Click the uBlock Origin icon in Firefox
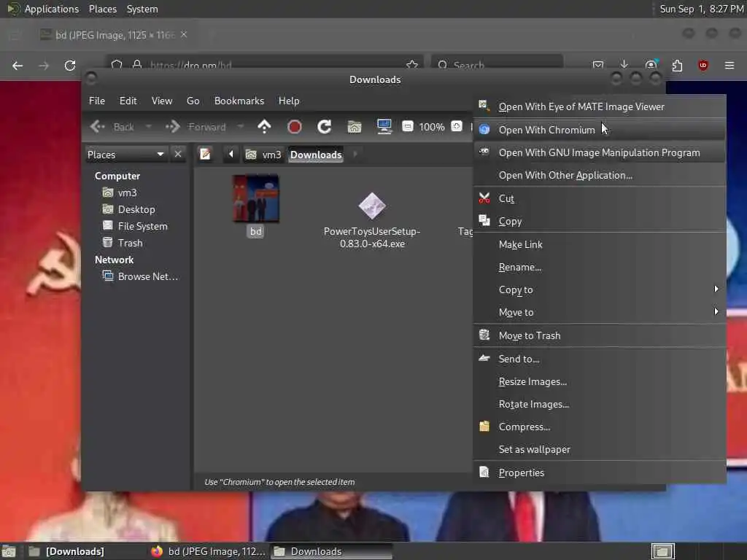This screenshot has height=560, width=747. [703, 65]
